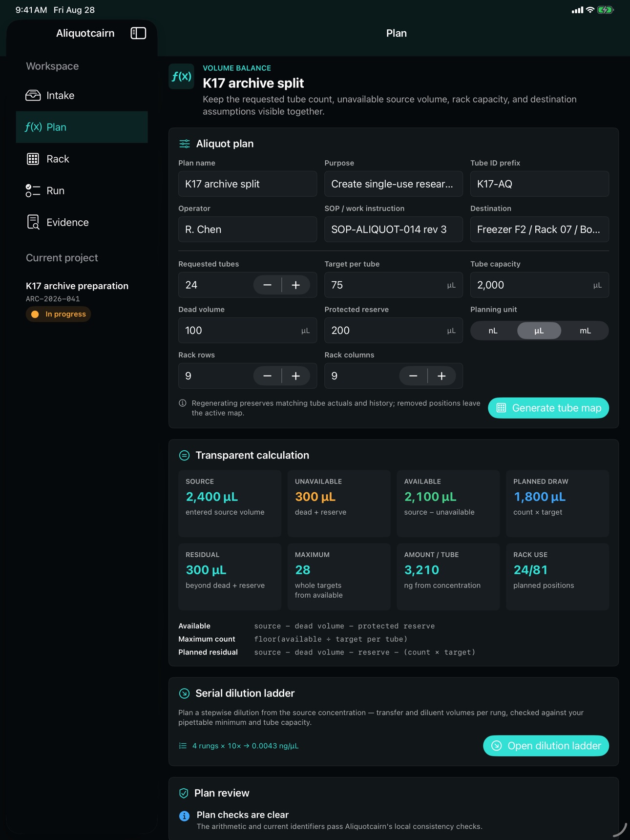Image resolution: width=630 pixels, height=840 pixels.
Task: Select the K17 archive preparation project
Action: [x=77, y=286]
